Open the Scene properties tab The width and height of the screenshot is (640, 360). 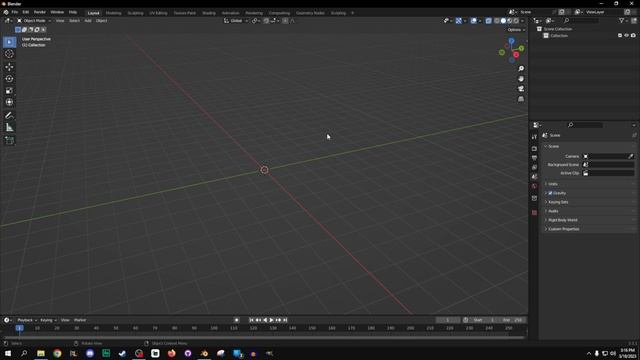point(534,177)
